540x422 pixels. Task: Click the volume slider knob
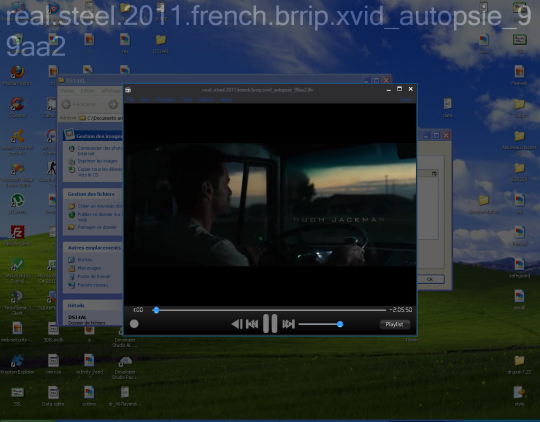(340, 324)
